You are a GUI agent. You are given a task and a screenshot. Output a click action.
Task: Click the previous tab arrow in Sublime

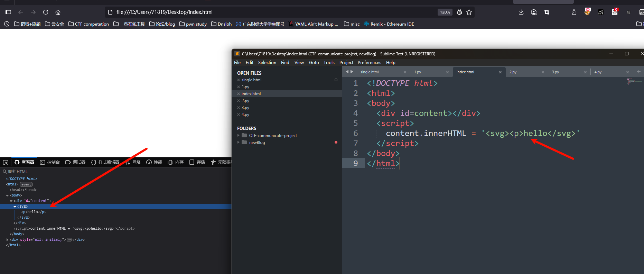click(347, 72)
